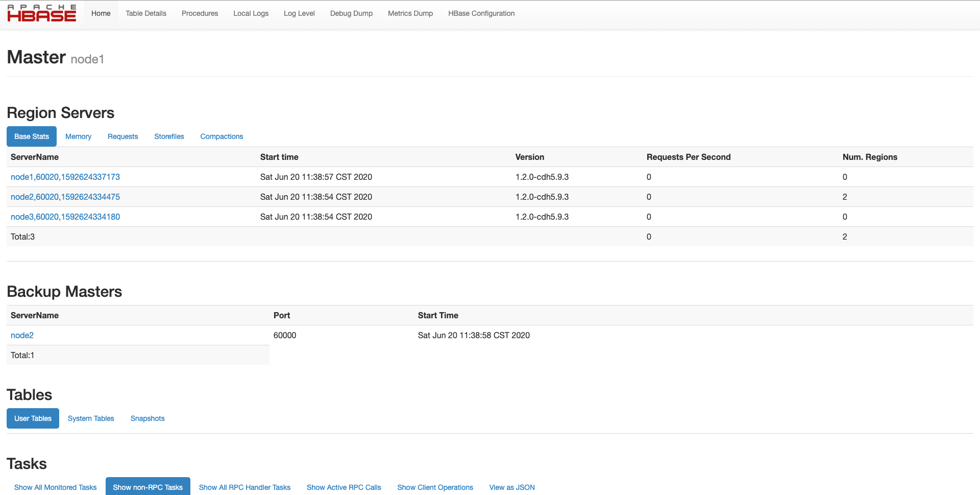View tasks as JSON
Image resolution: width=980 pixels, height=495 pixels.
pos(511,487)
